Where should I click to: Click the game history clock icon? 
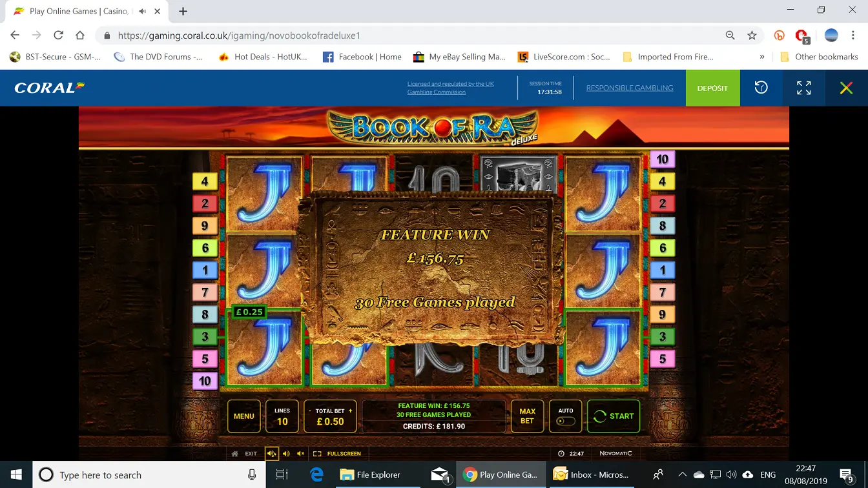point(761,88)
